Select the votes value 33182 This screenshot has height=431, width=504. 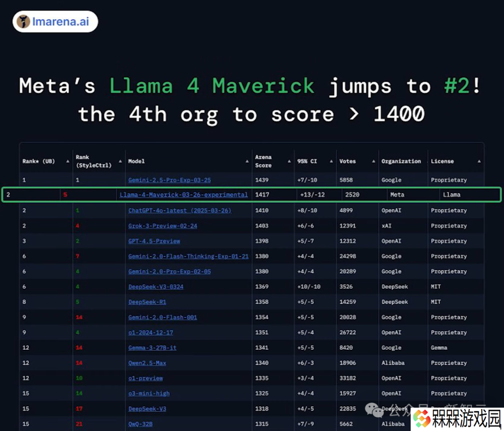(348, 378)
